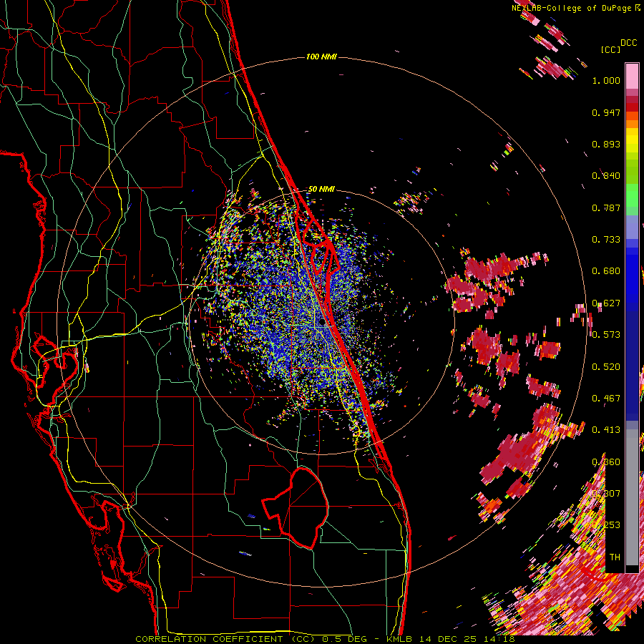The height and width of the screenshot is (644, 644).
Task: Click the 0.947 legend value
Action: (606, 112)
